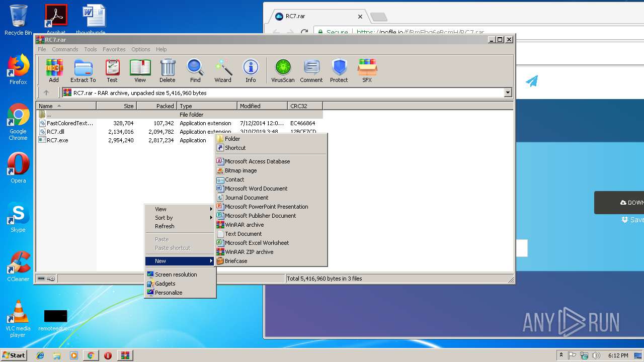Create new Shortcut from submenu
Viewport: 644px width, 362px height.
point(271,148)
